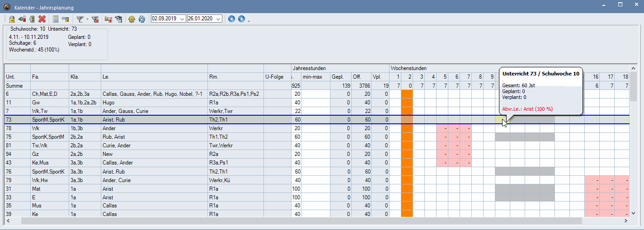Click orange week 2 cell in row 6

(x=407, y=94)
